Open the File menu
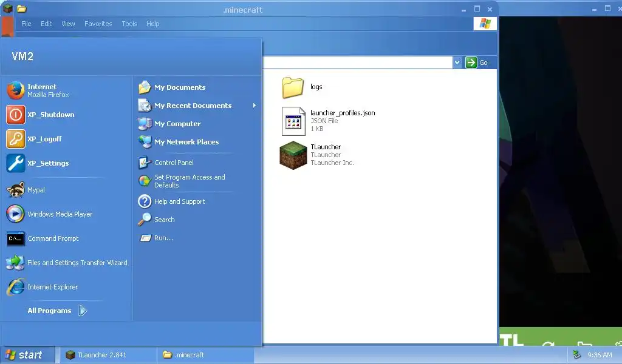 point(26,24)
